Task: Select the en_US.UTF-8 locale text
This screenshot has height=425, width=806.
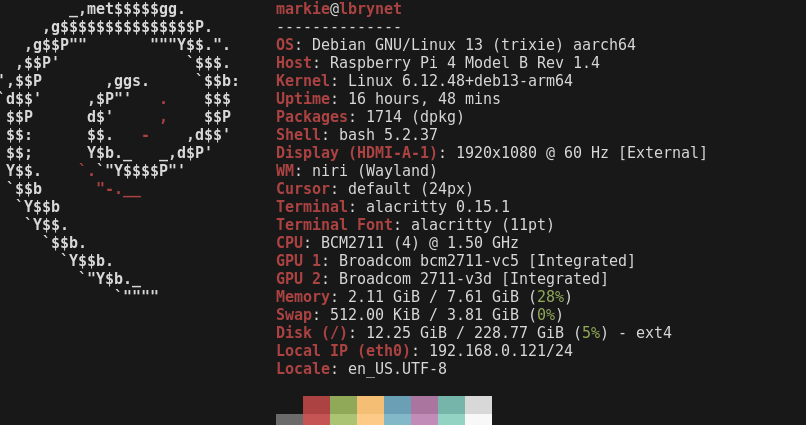Action: coord(397,369)
